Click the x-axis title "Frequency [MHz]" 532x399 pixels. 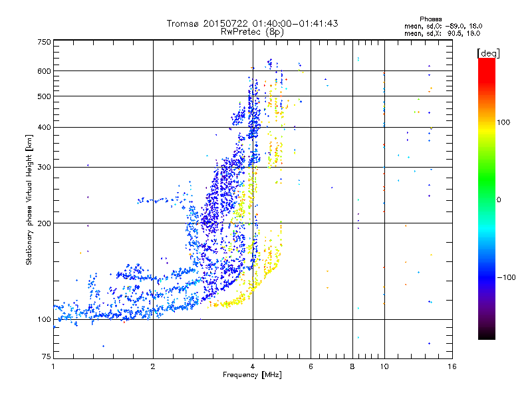(x=252, y=375)
